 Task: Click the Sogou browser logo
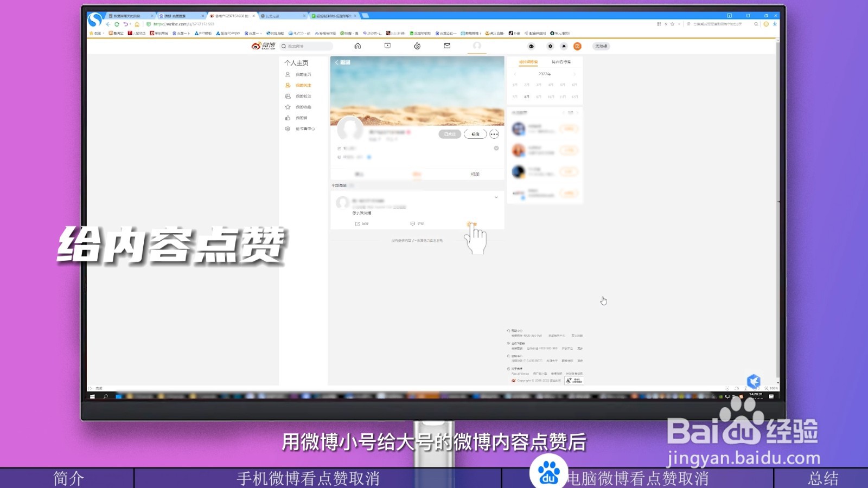95,20
